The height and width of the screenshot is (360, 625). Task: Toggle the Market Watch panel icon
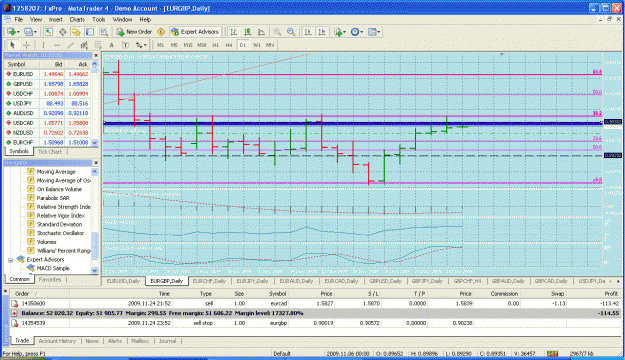click(x=49, y=32)
